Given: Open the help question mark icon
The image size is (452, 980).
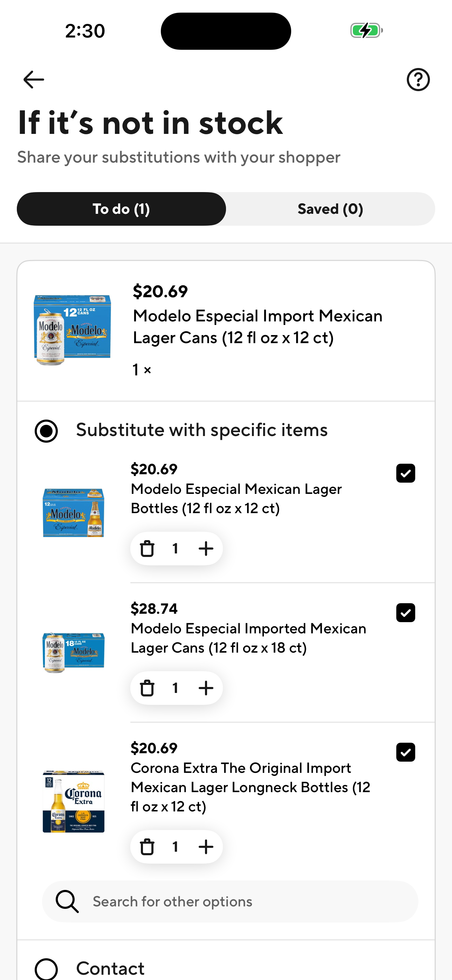Looking at the screenshot, I should pyautogui.click(x=418, y=79).
